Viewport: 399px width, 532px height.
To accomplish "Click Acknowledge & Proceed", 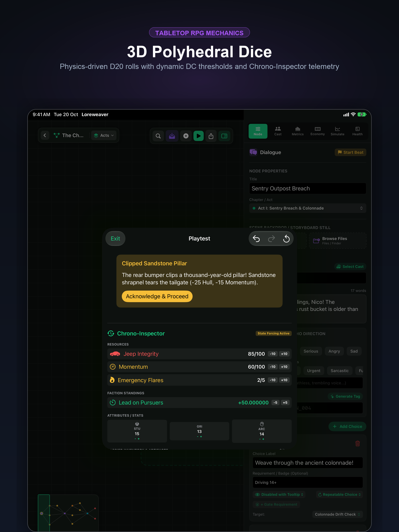I will point(157,296).
